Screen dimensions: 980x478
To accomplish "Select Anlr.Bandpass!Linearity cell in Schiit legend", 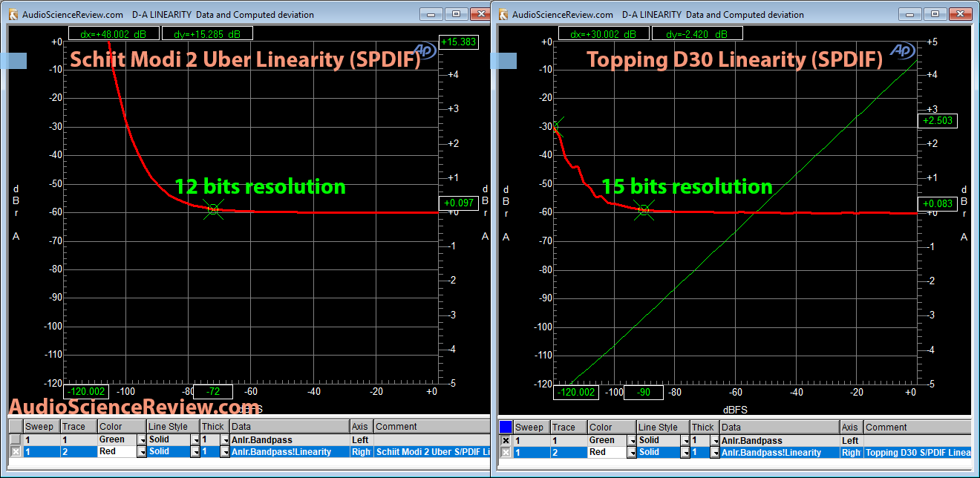I will [290, 452].
